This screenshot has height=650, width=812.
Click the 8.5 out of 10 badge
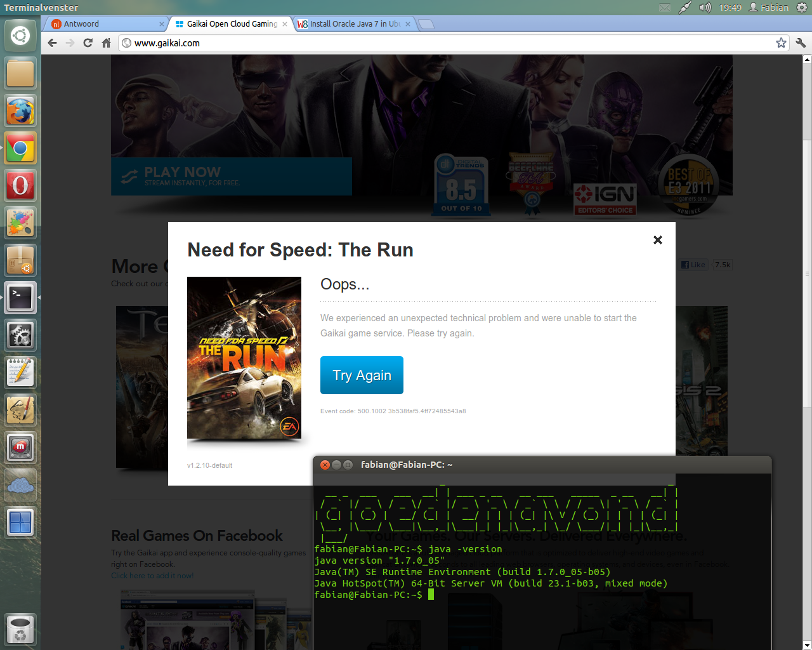coord(462,185)
